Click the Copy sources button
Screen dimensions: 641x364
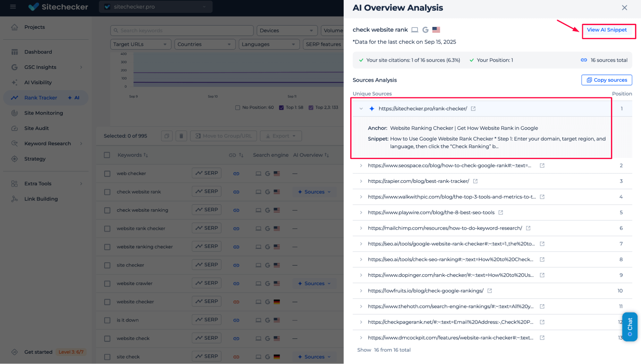point(606,80)
